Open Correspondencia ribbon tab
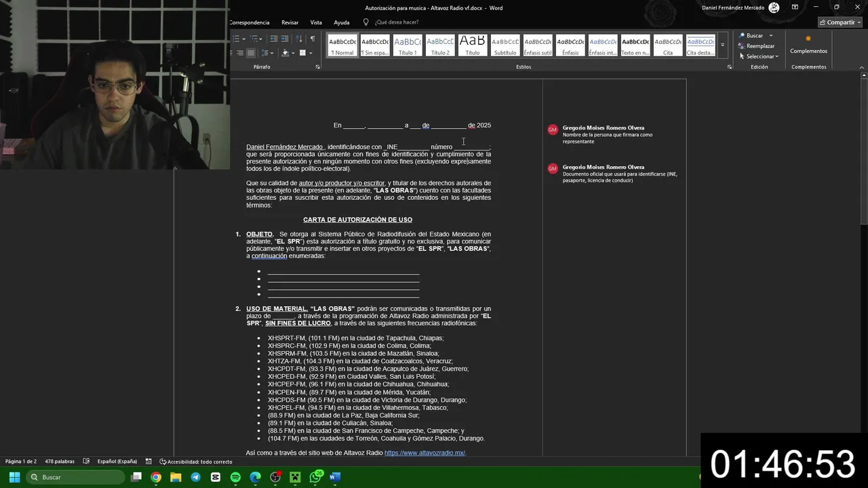Screen dimensions: 868x488 [x=250, y=22]
